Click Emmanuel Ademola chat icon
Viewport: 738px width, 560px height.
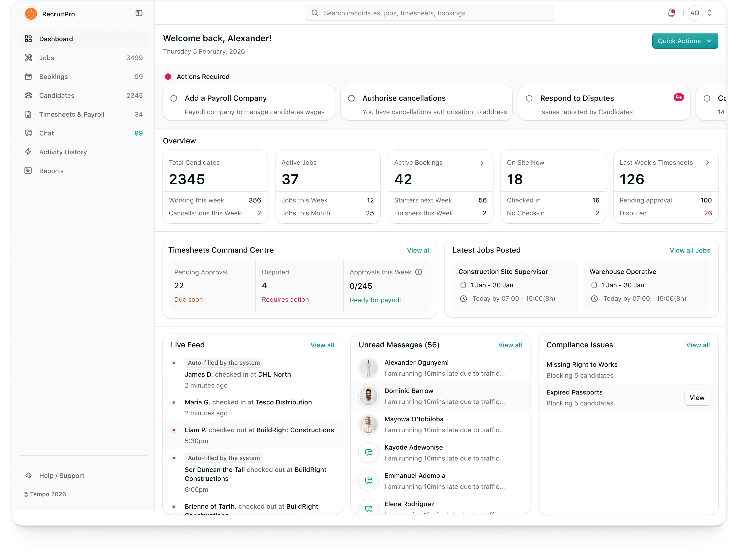click(x=368, y=481)
